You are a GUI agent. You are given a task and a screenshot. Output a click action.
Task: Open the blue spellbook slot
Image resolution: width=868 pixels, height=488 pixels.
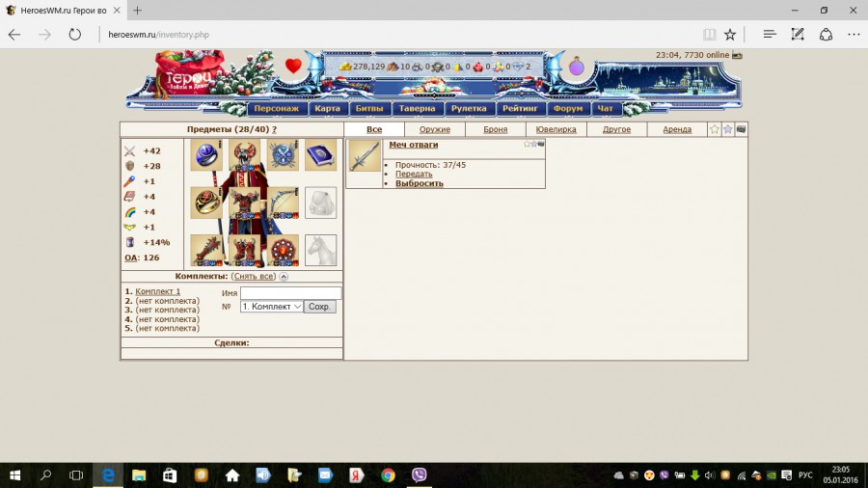point(320,155)
